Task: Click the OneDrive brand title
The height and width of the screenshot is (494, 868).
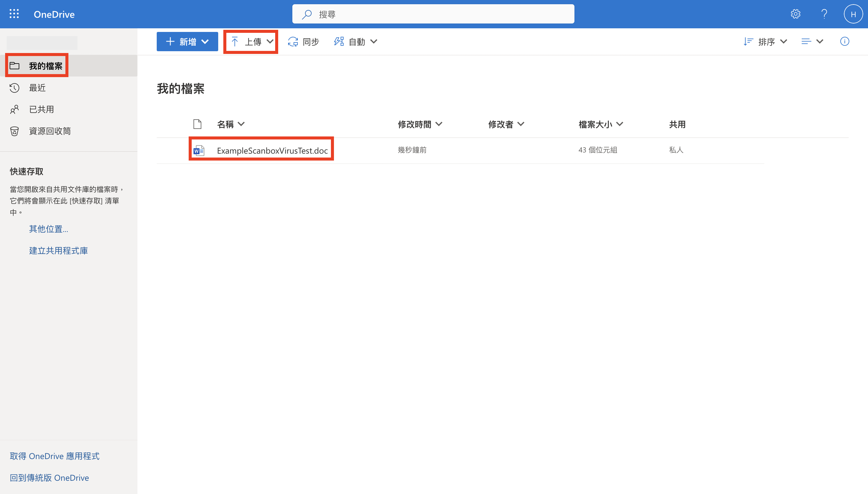Action: click(54, 14)
